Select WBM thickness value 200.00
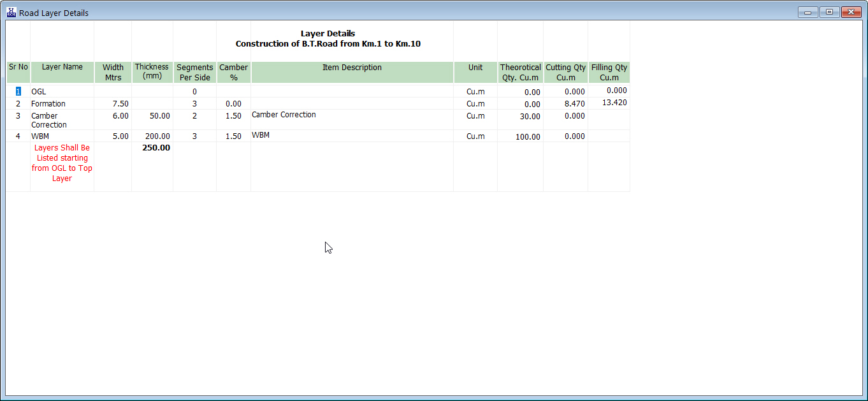 (152, 136)
